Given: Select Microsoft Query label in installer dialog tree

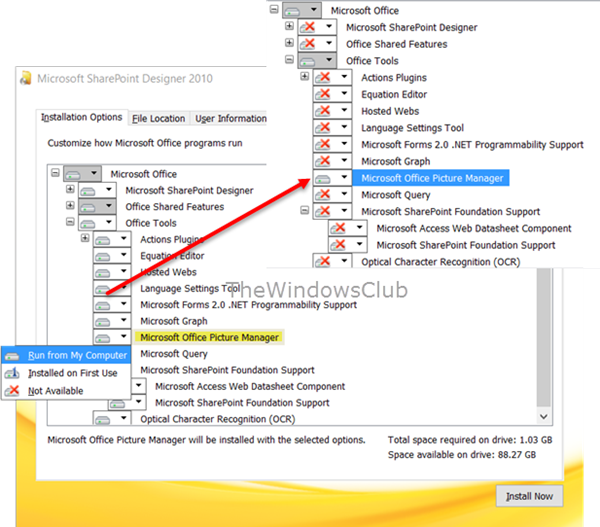Looking at the screenshot, I should [x=174, y=354].
